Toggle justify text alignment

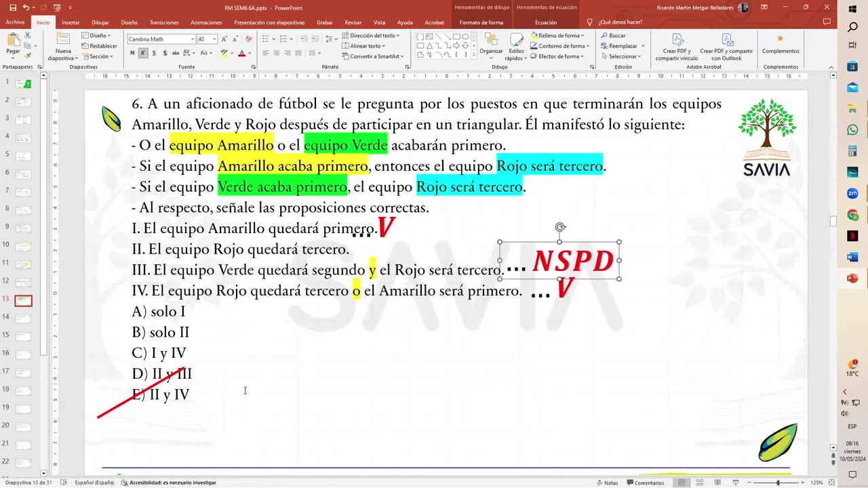point(298,53)
